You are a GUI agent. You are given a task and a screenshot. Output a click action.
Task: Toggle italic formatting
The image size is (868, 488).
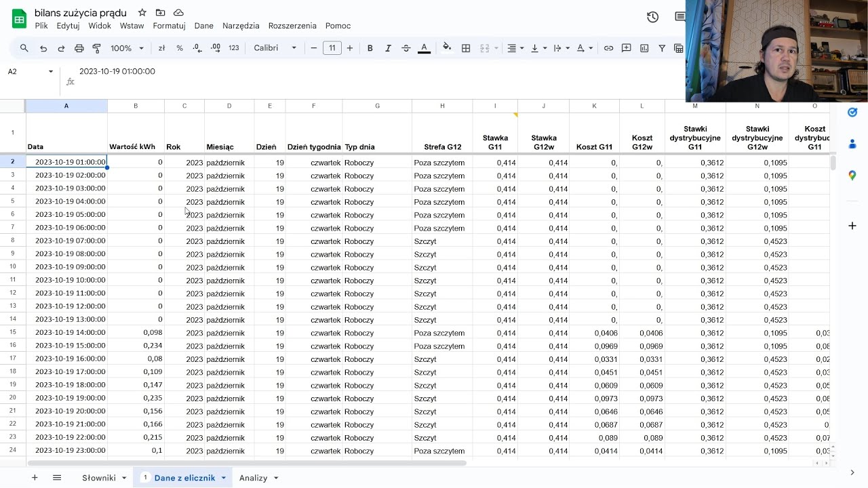388,48
